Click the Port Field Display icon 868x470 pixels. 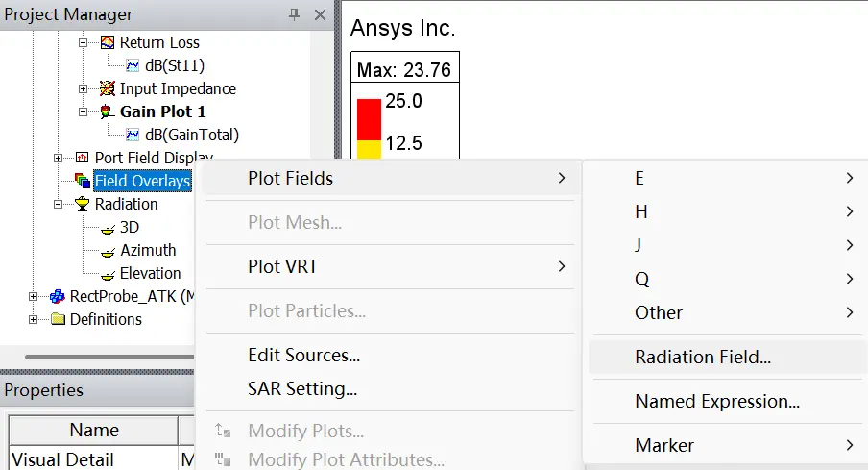82,158
